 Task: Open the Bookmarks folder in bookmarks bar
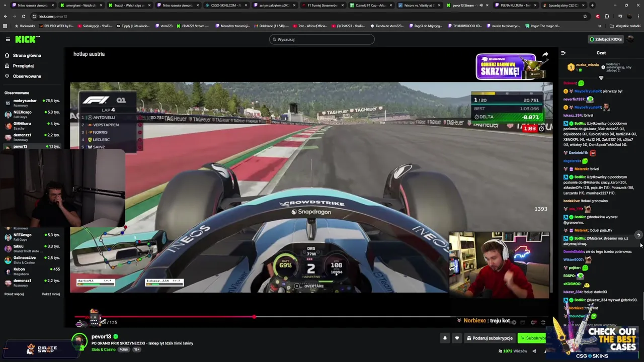tap(25, 26)
